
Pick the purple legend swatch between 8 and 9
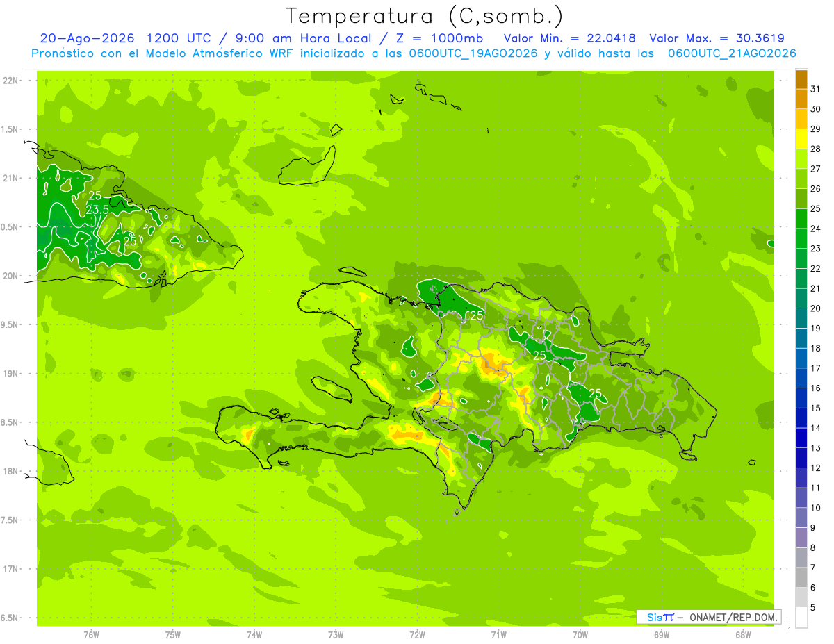pos(801,538)
